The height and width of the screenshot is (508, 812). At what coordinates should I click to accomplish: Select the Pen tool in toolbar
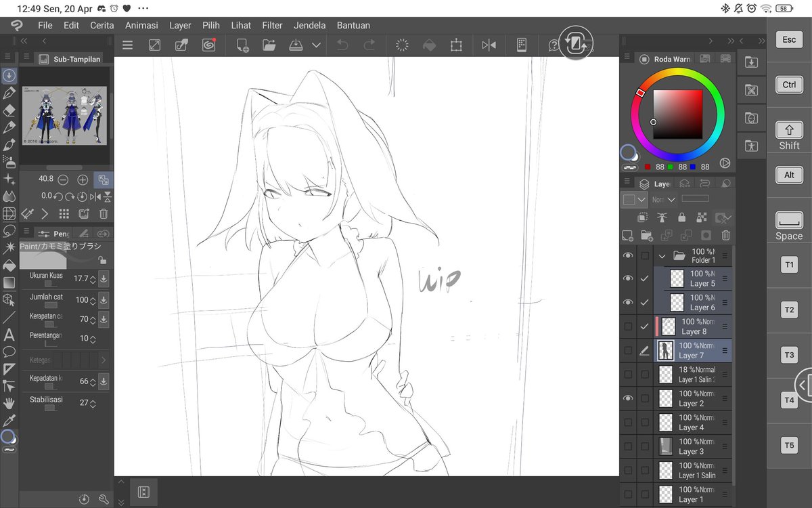click(9, 93)
